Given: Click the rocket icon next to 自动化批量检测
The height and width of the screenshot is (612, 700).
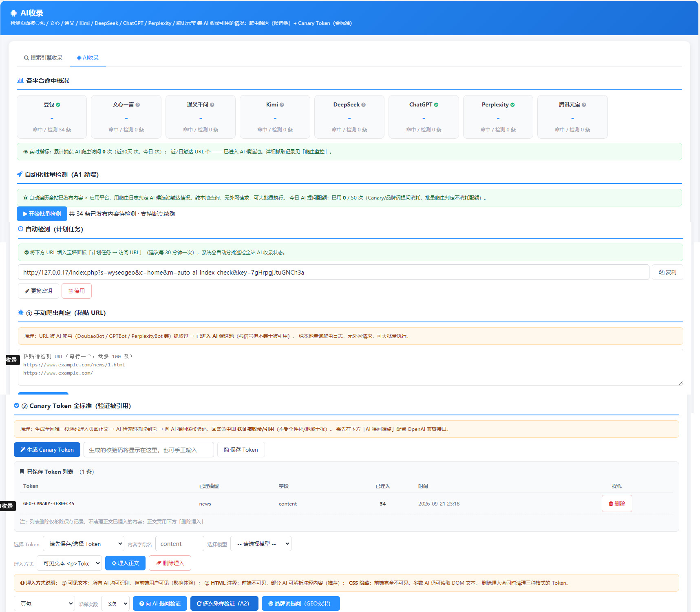Looking at the screenshot, I should click(20, 174).
